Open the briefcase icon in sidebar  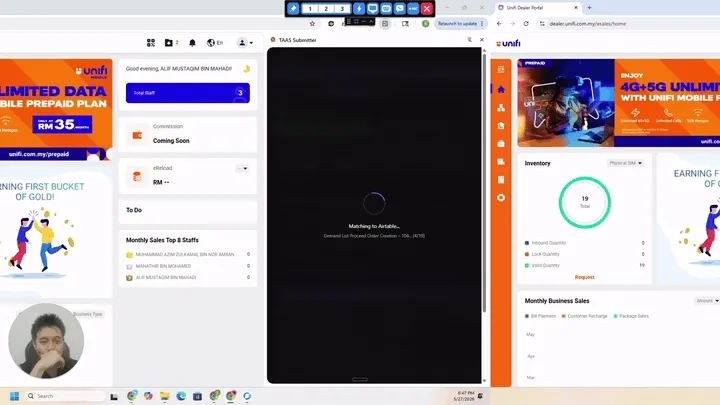pyautogui.click(x=501, y=143)
